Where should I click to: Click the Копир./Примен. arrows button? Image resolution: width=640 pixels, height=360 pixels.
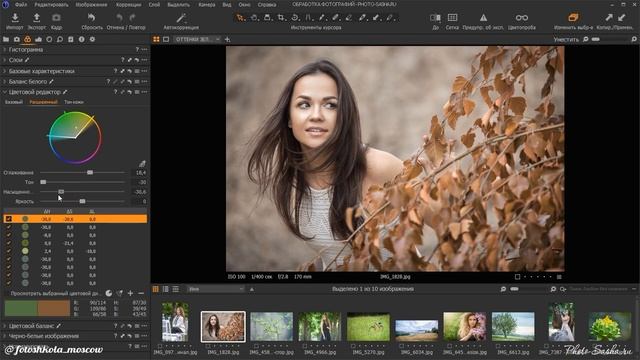(x=615, y=18)
